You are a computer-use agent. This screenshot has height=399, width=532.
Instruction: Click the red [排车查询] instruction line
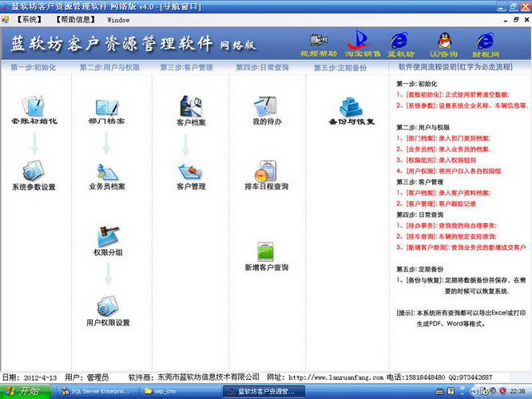[447, 236]
